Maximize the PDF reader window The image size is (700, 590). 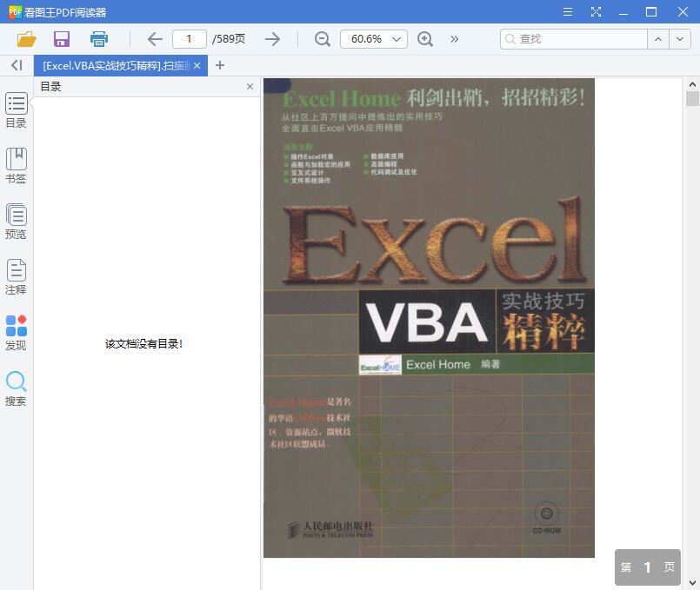(x=651, y=12)
